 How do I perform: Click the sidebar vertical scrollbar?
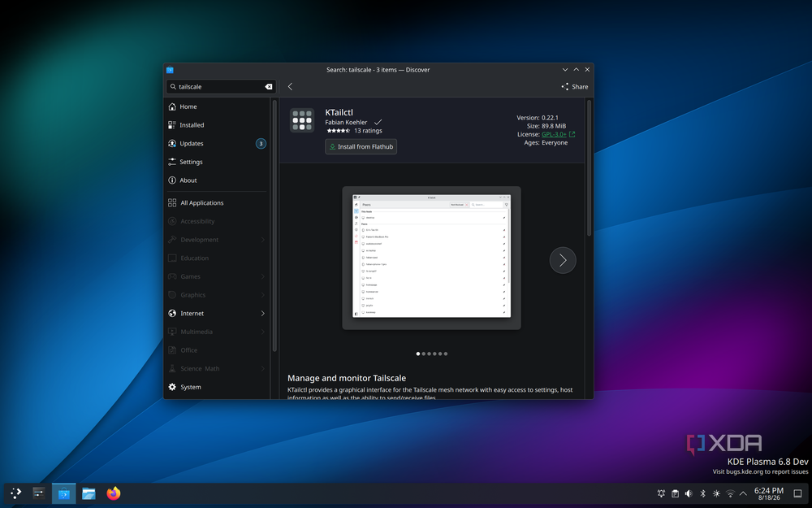pyautogui.click(x=274, y=225)
